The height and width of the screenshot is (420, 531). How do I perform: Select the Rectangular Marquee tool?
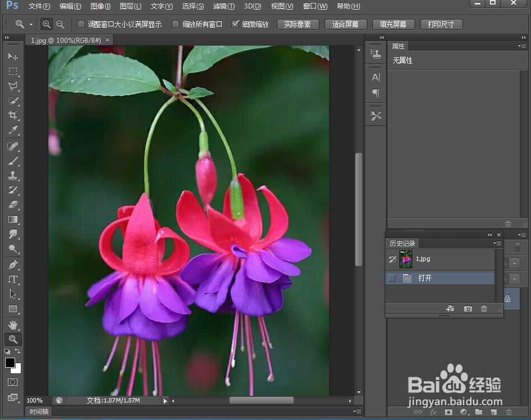tap(13, 71)
